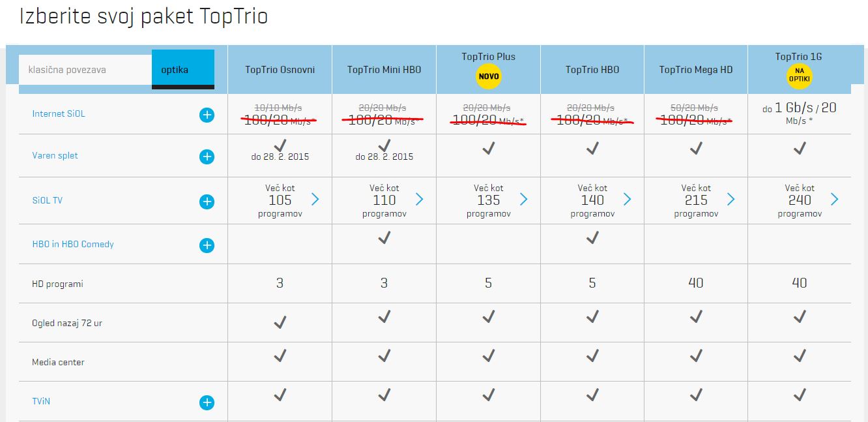Open SiOL TV details via plus icon
868x422 pixels.
(207, 202)
